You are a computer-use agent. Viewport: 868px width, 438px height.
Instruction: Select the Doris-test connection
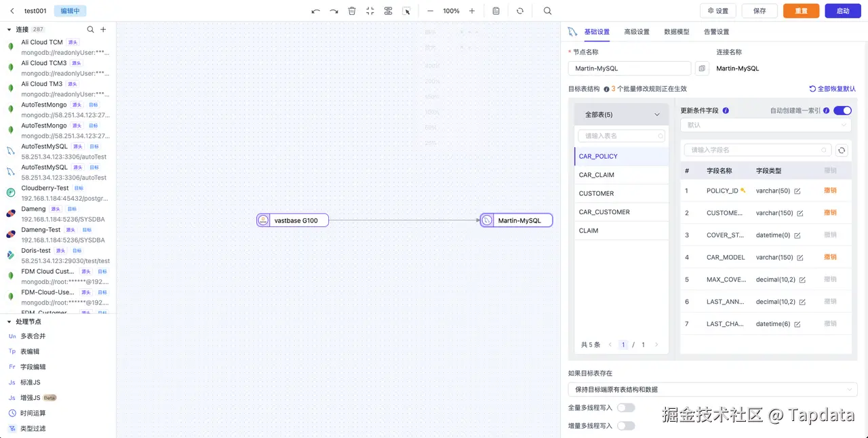pyautogui.click(x=58, y=256)
